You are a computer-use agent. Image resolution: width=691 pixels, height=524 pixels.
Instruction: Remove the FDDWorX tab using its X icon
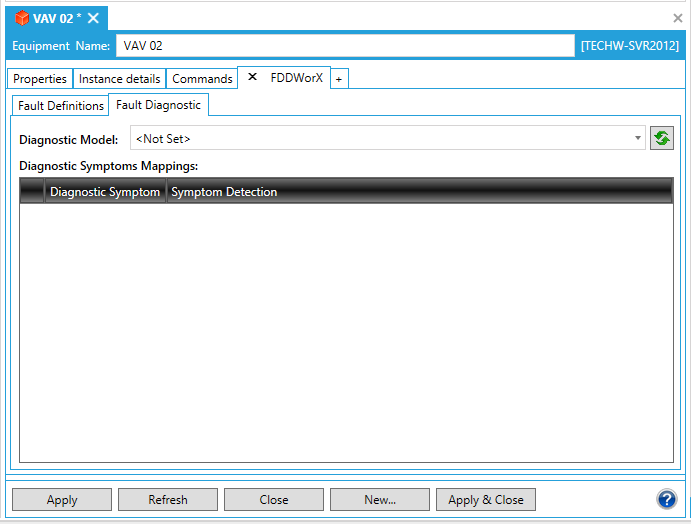click(x=252, y=78)
